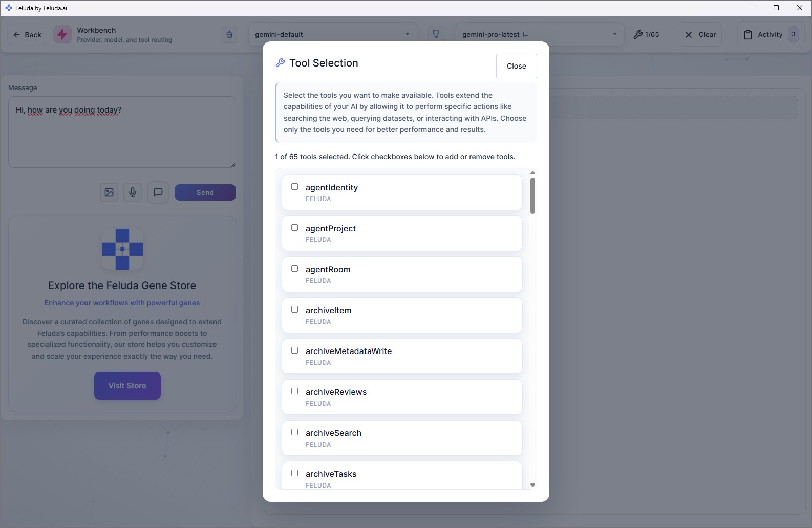This screenshot has width=812, height=528.
Task: Click the robot agent icon in header
Action: 229,34
